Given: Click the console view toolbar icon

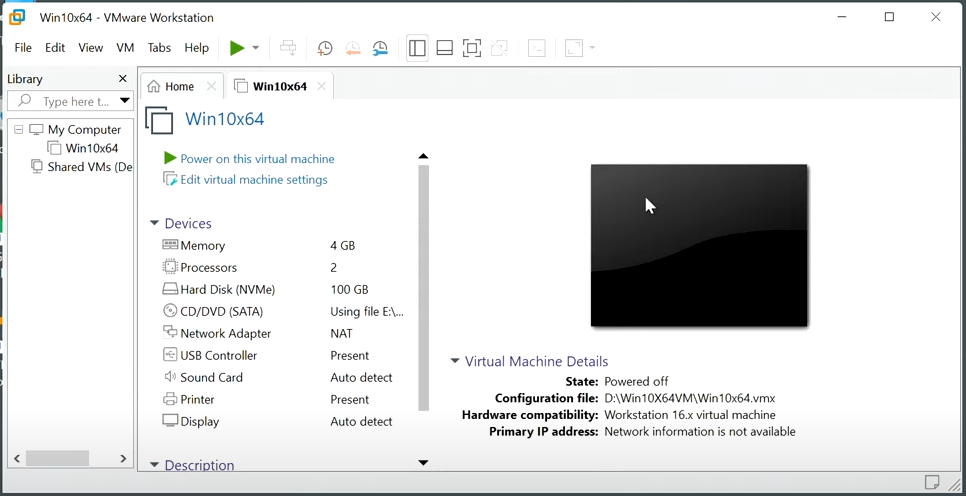Looking at the screenshot, I should tap(537, 48).
